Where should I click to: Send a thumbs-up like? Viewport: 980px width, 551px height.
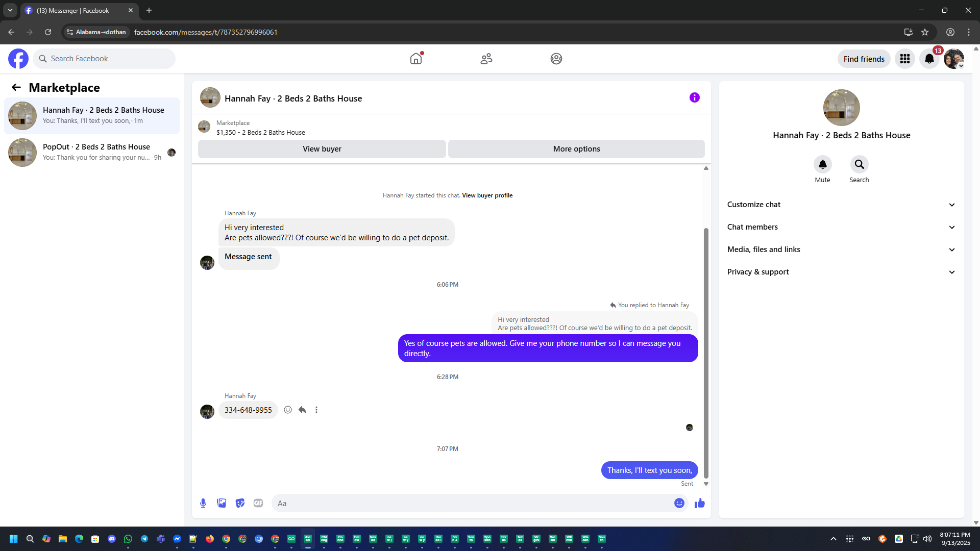pyautogui.click(x=699, y=503)
